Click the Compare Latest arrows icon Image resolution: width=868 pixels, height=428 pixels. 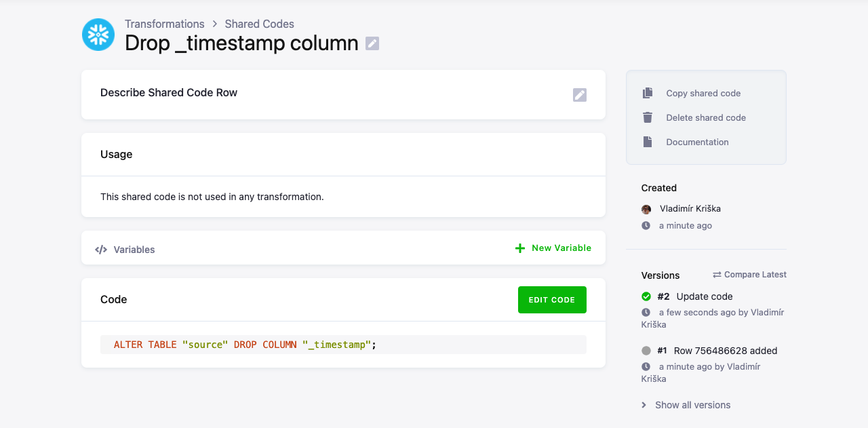coord(717,275)
